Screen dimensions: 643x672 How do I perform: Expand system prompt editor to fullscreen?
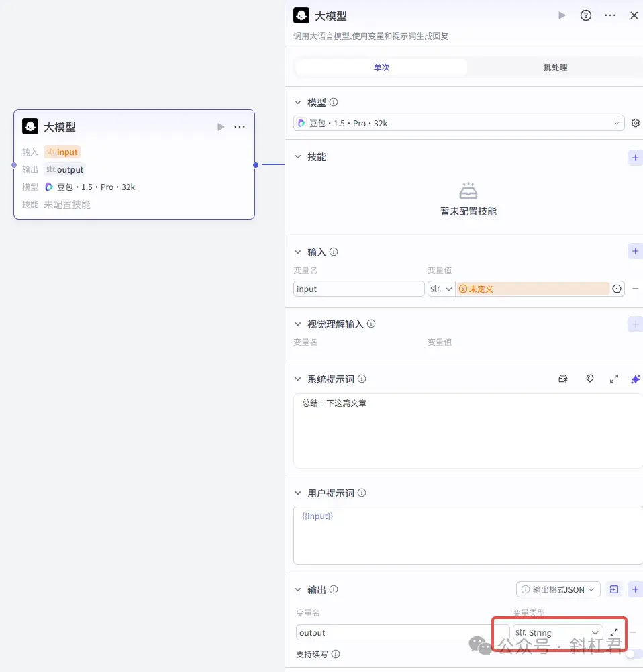pyautogui.click(x=613, y=379)
